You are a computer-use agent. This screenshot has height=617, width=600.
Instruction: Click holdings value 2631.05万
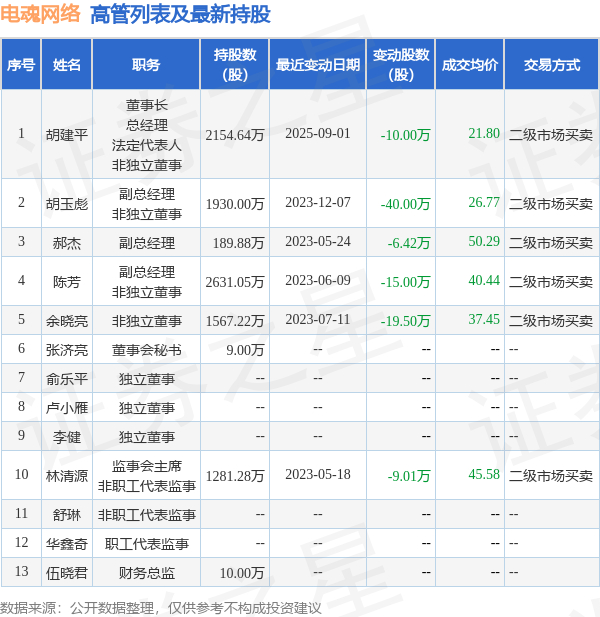pyautogui.click(x=234, y=282)
